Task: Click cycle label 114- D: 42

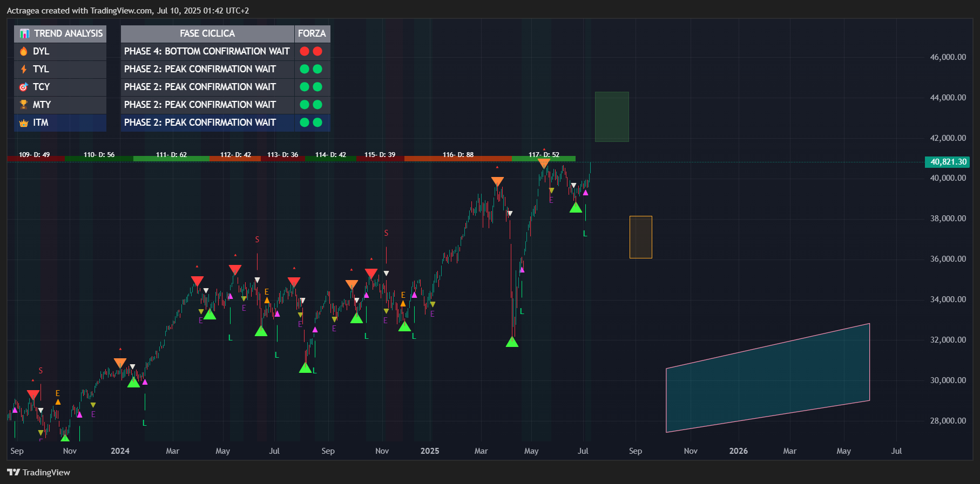Action: point(330,155)
